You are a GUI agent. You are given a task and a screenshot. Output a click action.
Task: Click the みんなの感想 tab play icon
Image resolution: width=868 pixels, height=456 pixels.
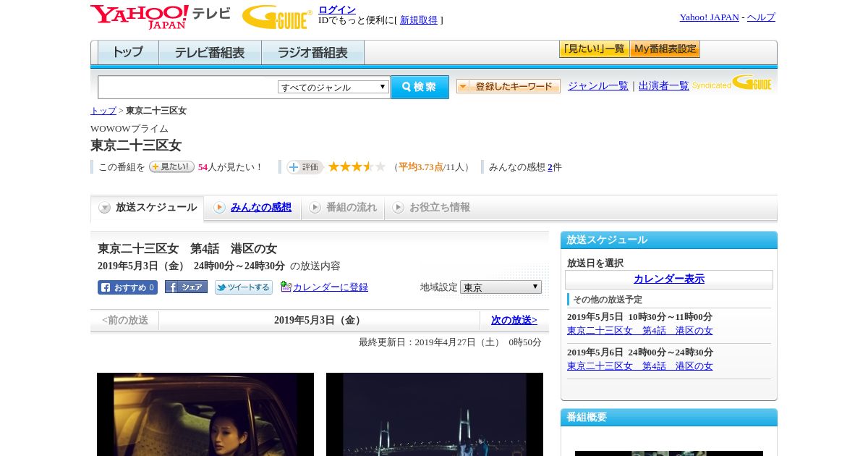click(x=219, y=208)
